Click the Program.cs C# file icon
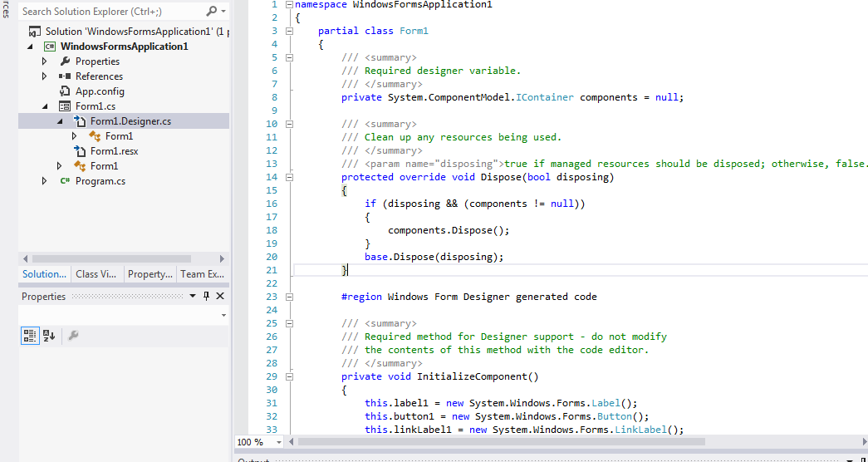The width and height of the screenshot is (868, 462). 65,181
